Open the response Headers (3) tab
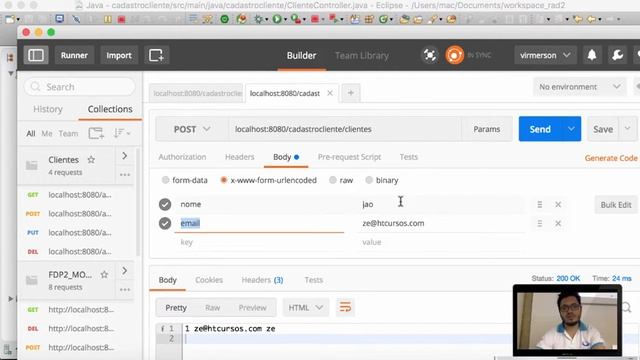Image resolution: width=640 pixels, height=360 pixels. [262, 280]
